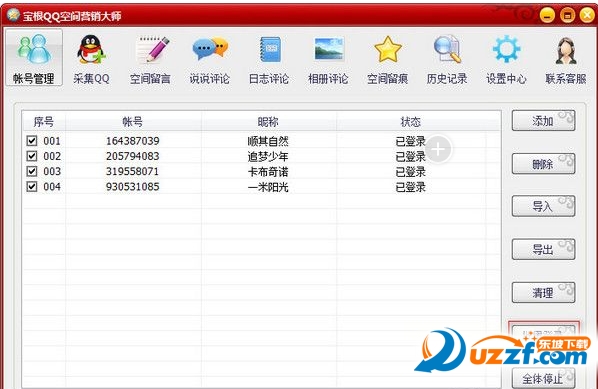Click the 清理 clean button

[543, 293]
